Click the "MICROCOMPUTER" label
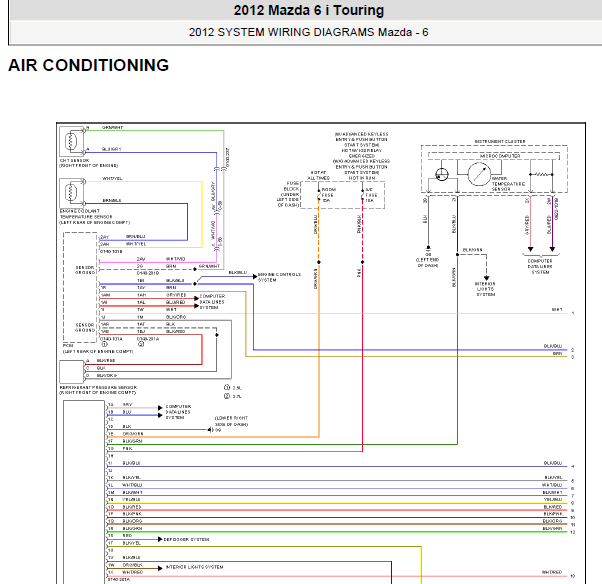This screenshot has width=602, height=584. [x=500, y=156]
